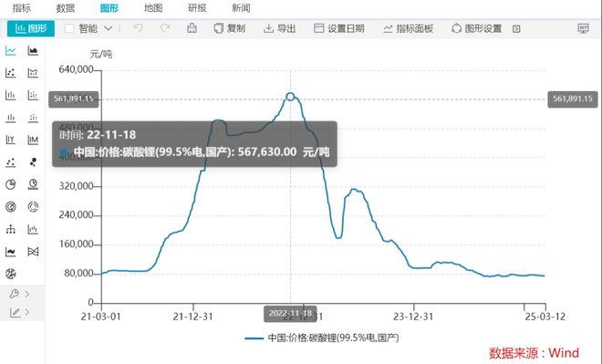Open 设置日期 date settings

(x=339, y=28)
